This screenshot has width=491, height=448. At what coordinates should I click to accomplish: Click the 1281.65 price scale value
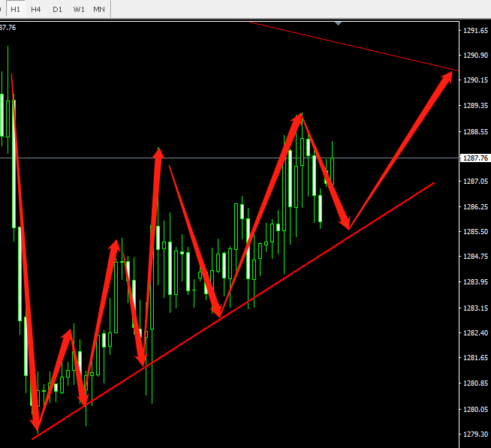[475, 357]
